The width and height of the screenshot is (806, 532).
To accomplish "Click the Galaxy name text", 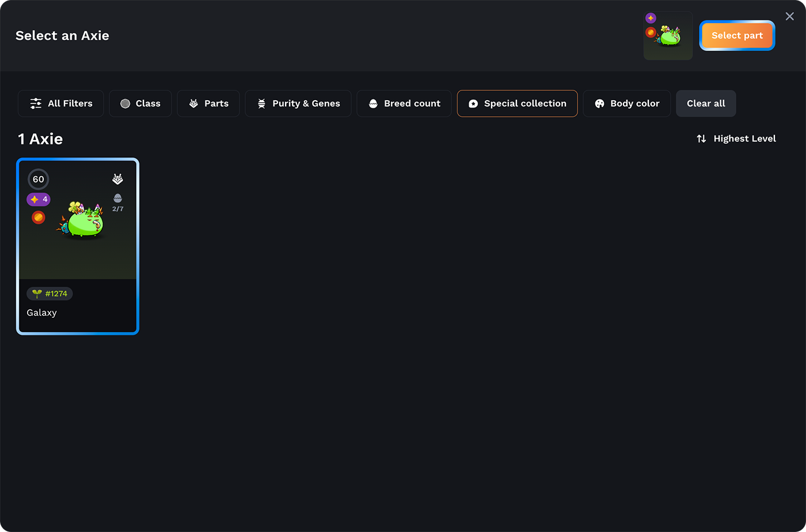I will 41,313.
